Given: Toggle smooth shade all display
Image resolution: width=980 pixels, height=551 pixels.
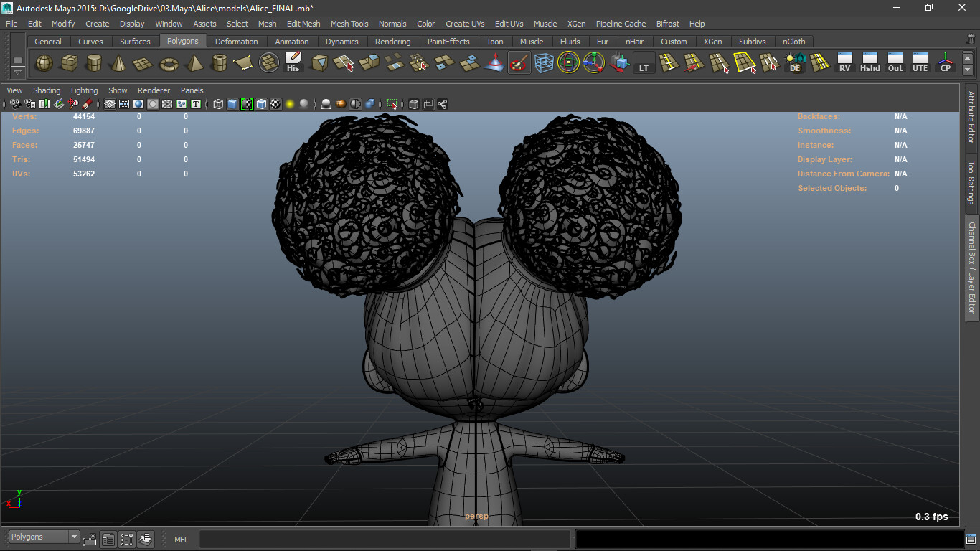Looking at the screenshot, I should pos(232,104).
